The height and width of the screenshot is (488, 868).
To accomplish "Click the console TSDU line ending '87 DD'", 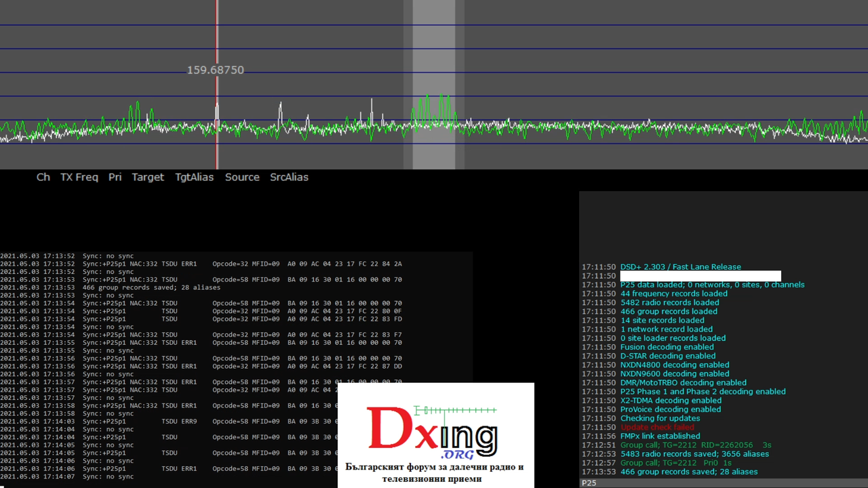I will [x=201, y=366].
